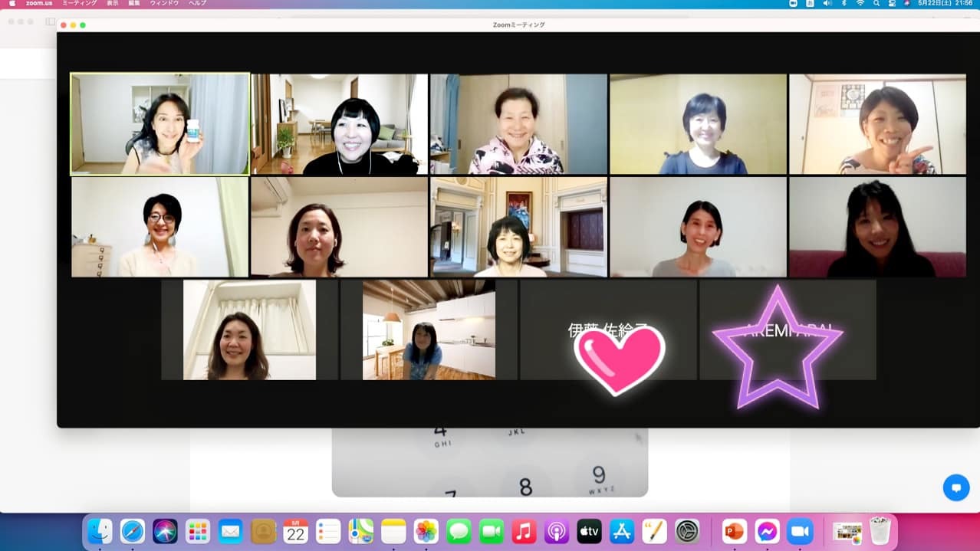The image size is (980, 551).
Task: Select the video showing a kitchen with pendant lamp
Action: [x=429, y=330]
